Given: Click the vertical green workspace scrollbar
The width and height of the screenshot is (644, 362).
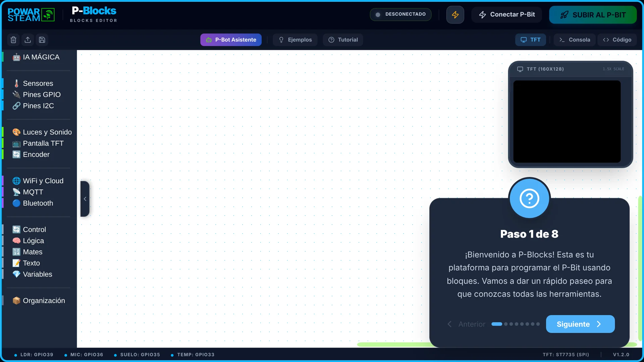Looking at the screenshot, I should coord(640,268).
